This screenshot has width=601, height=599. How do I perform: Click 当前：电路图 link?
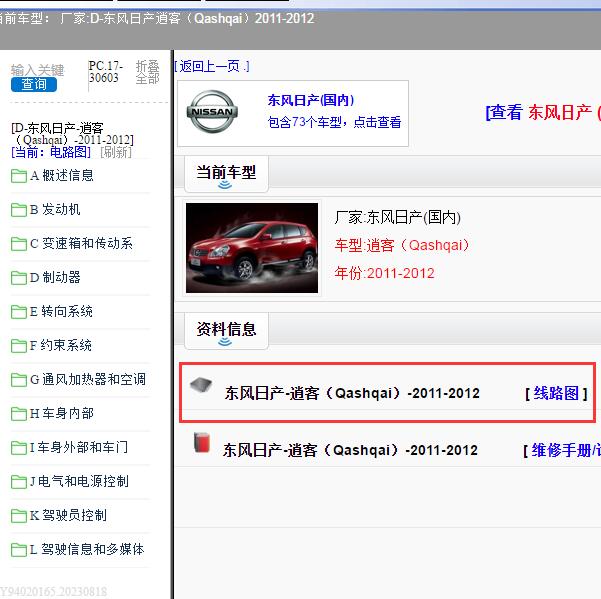[51, 152]
